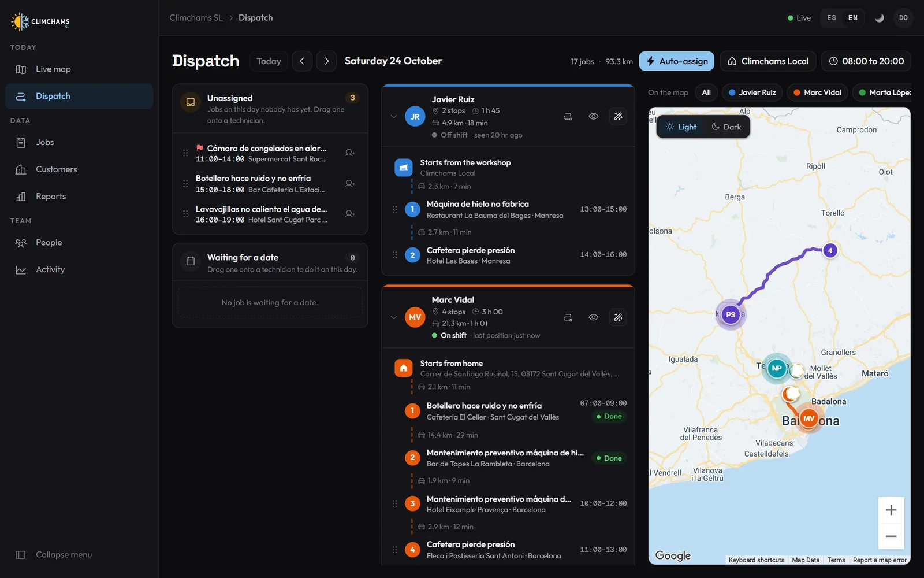The height and width of the screenshot is (578, 924).
Task: Filter map to Marc Vidal
Action: 817,92
